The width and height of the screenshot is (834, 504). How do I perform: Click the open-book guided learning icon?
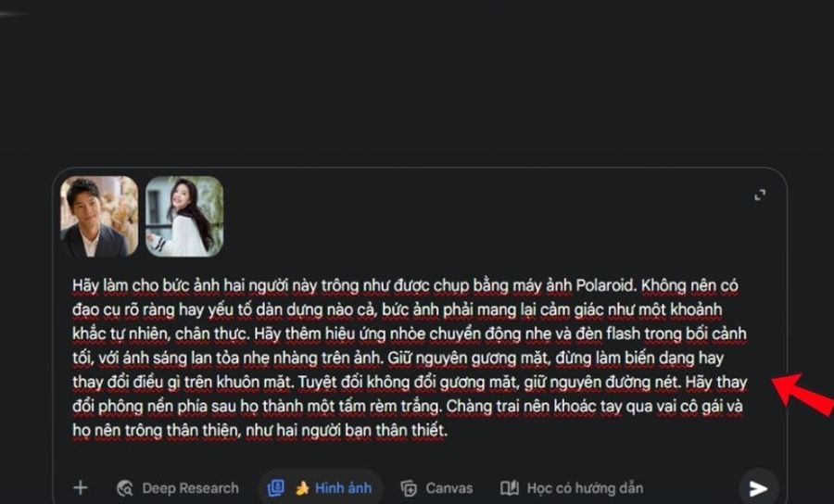[509, 487]
